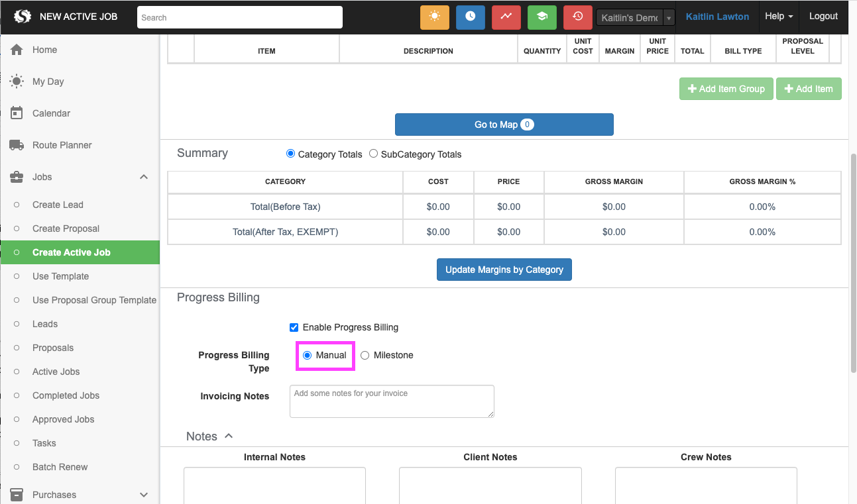Viewport: 857px width, 504px height.
Task: Open Kaitlin Lawton profile link
Action: (x=717, y=17)
